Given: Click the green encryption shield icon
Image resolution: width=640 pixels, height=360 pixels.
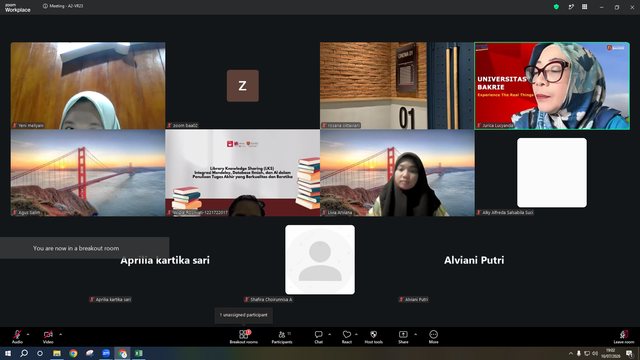Looking at the screenshot, I should 556,7.
